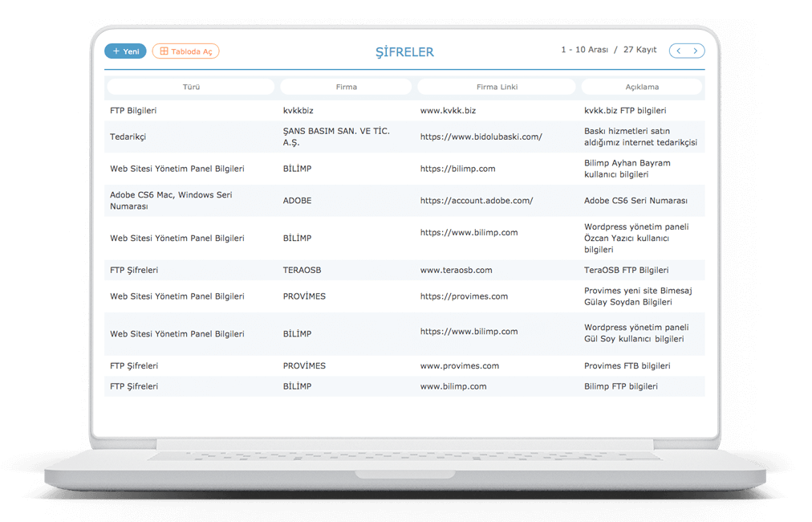
Task: Click 'ŞANS BASIM SAN. VE TİC. A.Ş.' cell
Action: tap(336, 137)
